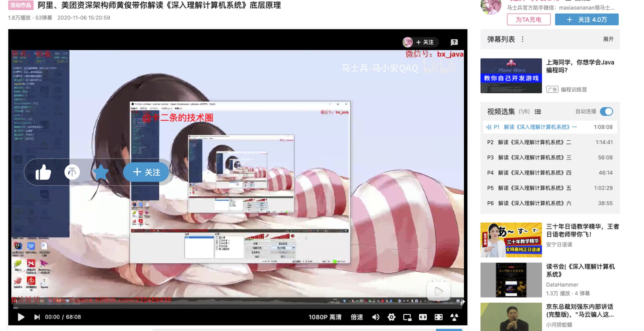Switch the 视频选集 list view icon
This screenshot has width=644, height=331.
pos(538,112)
